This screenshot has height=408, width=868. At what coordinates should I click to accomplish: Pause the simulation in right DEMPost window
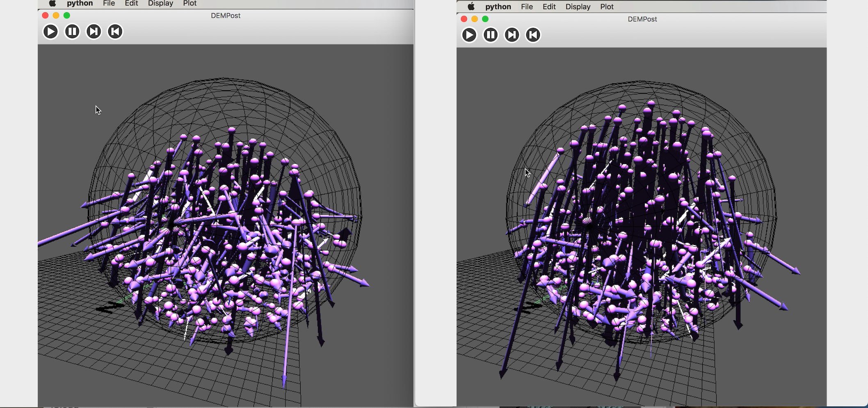(491, 35)
